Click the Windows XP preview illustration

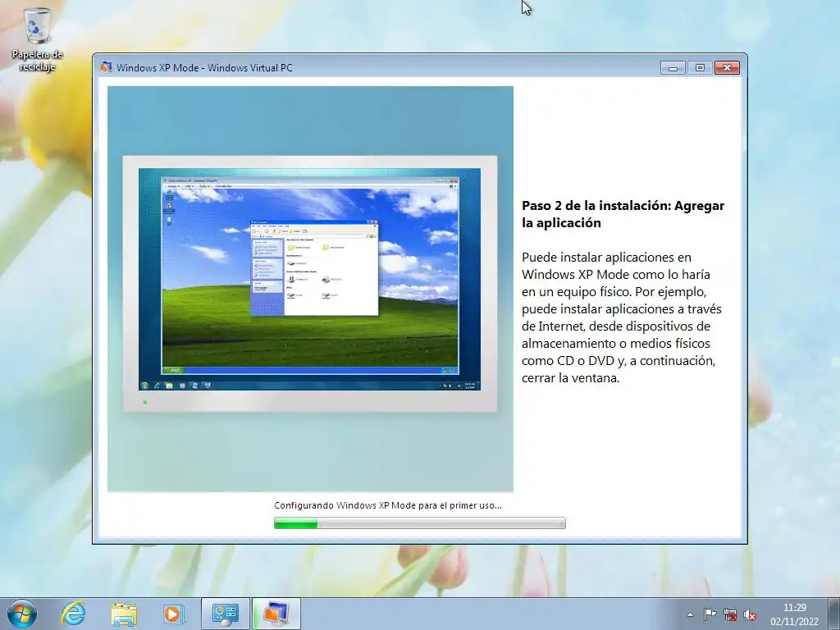(310, 289)
